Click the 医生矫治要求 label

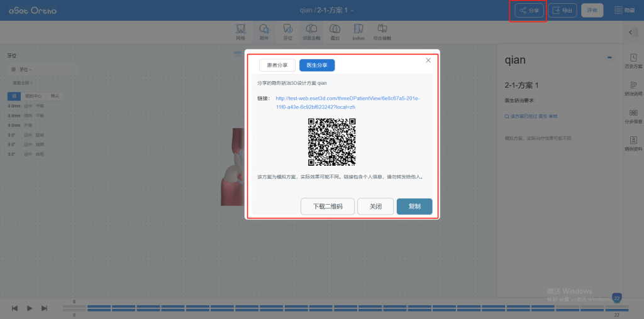point(519,100)
